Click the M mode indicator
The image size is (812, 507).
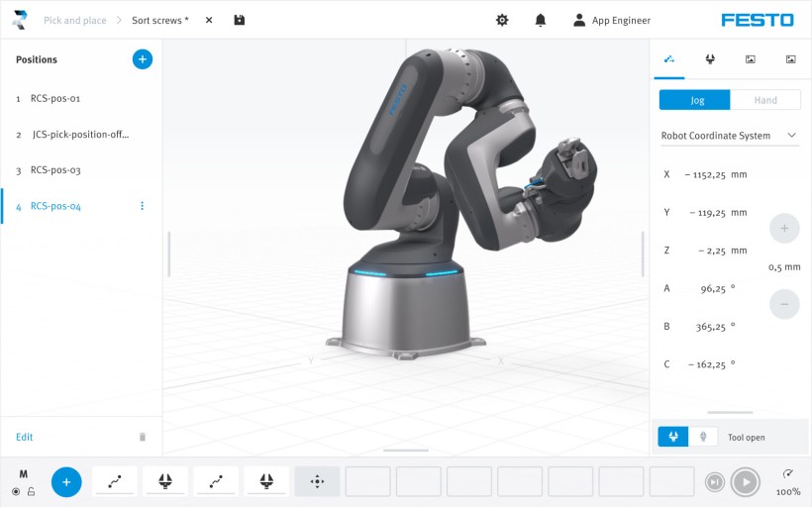point(24,474)
